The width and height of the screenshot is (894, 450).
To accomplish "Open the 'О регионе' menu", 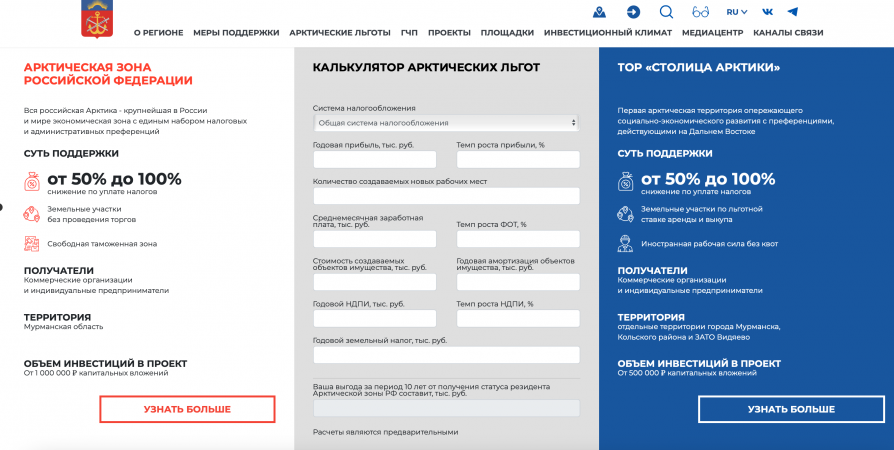I will click(158, 33).
